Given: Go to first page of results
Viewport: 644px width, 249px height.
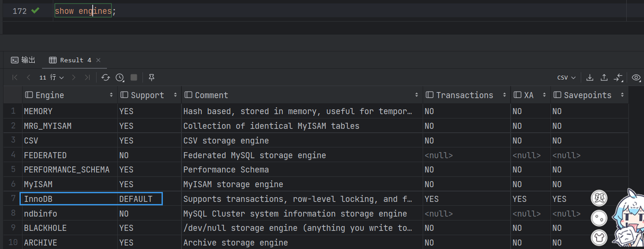Looking at the screenshot, I should click(x=15, y=77).
